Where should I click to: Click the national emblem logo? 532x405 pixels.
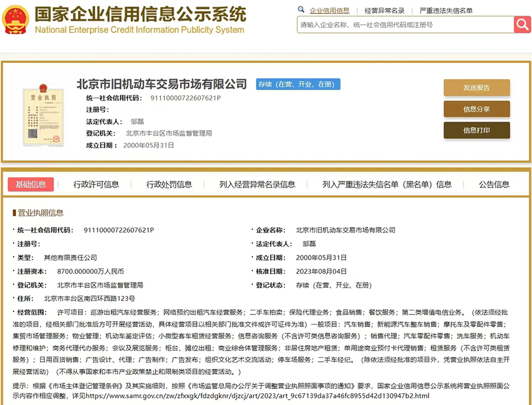click(x=15, y=20)
